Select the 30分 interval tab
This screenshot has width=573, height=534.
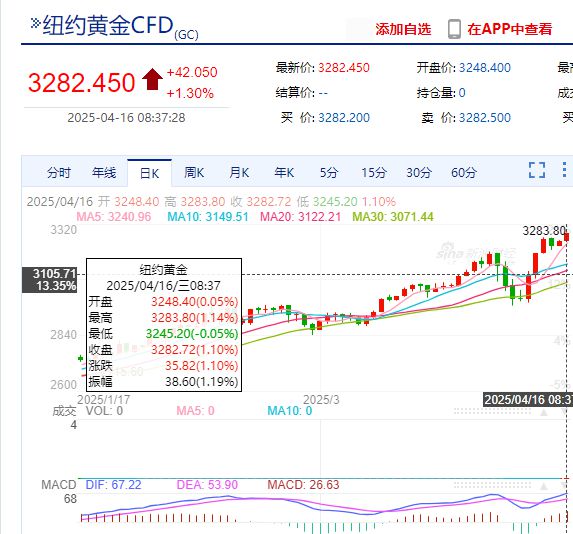(x=419, y=173)
